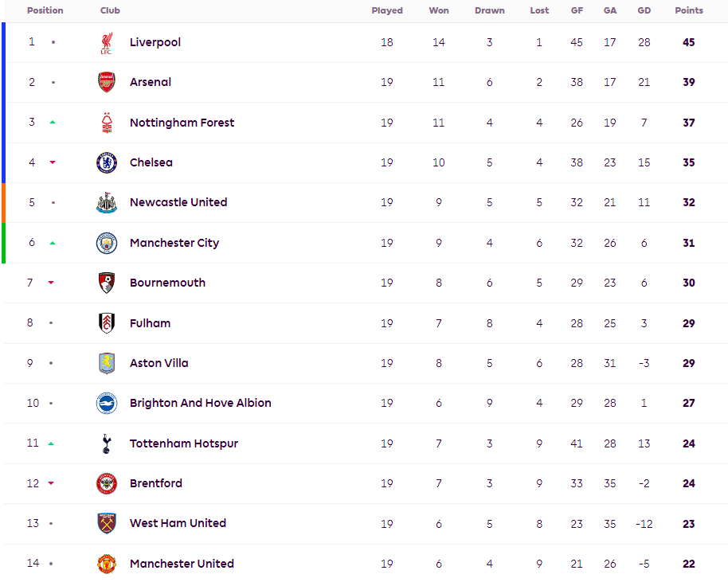Click the Tottenham Hotspur crest icon
The image size is (728, 582).
coord(107,443)
